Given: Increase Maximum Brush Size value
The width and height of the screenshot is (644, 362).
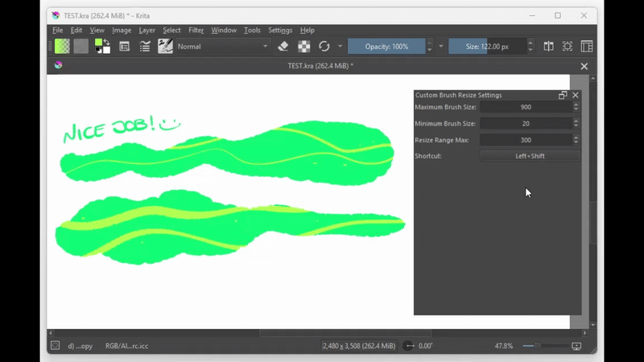Looking at the screenshot, I should [x=576, y=105].
